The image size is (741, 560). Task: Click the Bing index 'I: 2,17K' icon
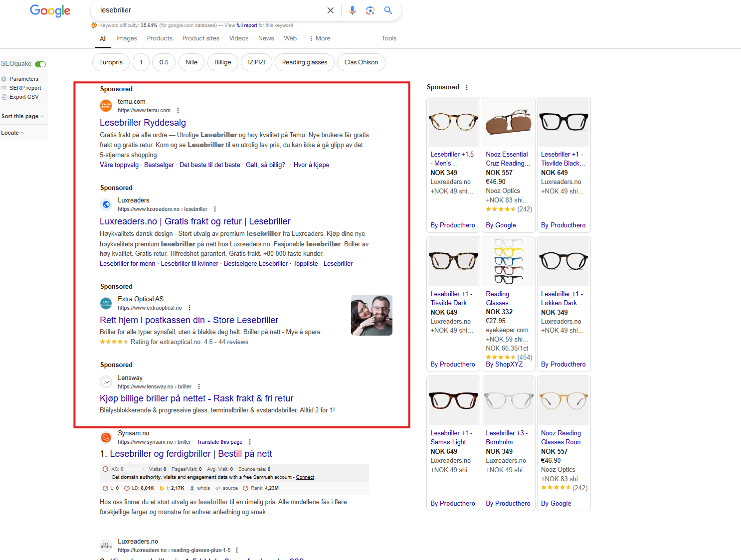coord(162,489)
